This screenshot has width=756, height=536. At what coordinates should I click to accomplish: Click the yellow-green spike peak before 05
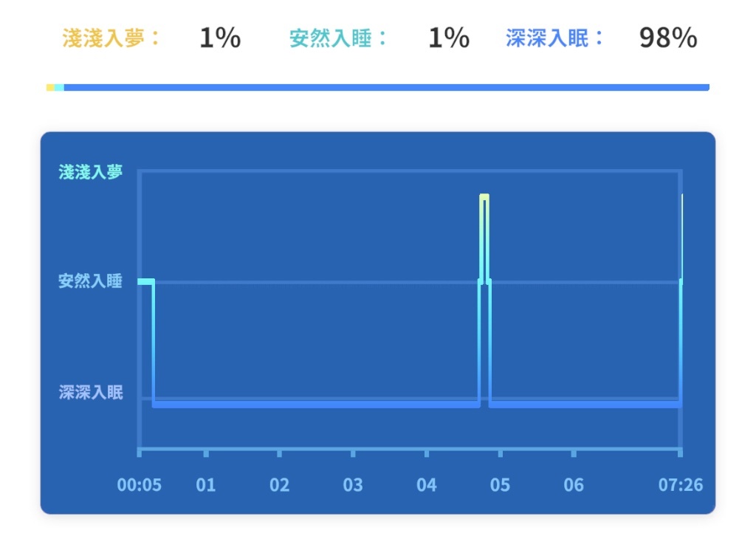[x=484, y=196]
